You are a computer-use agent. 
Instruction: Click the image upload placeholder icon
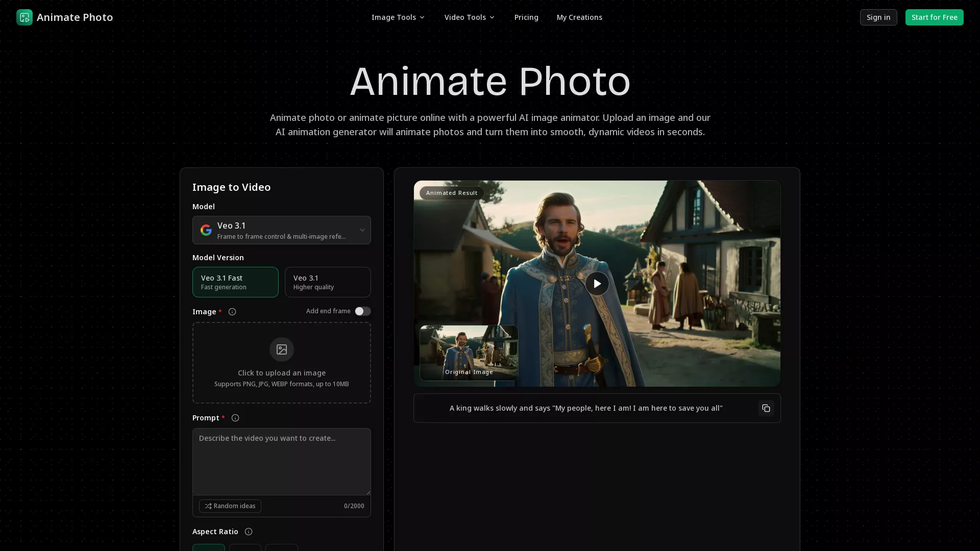281,349
